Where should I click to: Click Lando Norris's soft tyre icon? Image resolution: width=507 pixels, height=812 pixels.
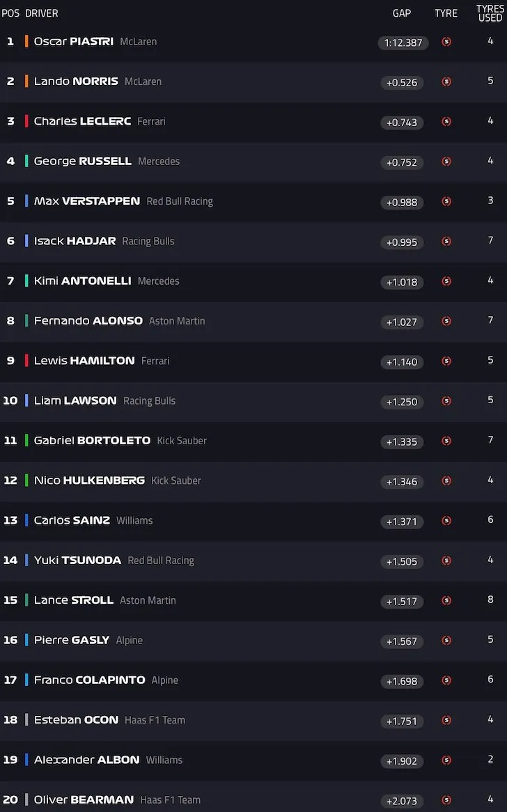[446, 81]
